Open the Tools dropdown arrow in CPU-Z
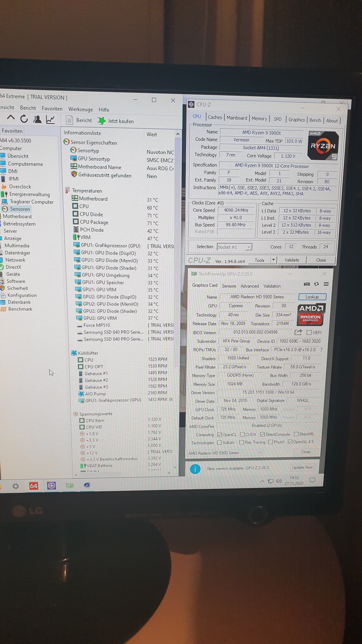The image size is (362, 644). (273, 260)
